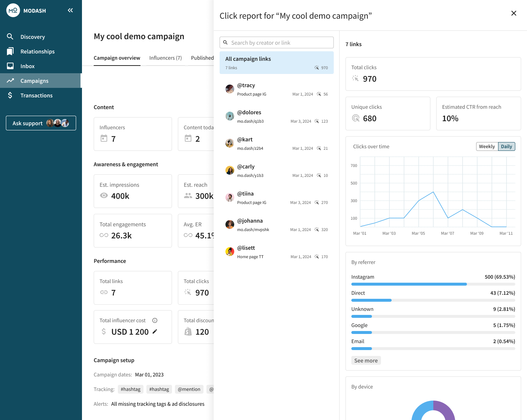This screenshot has height=420, width=527.
Task: Open the Inbox icon in sidebar
Action: [10, 66]
